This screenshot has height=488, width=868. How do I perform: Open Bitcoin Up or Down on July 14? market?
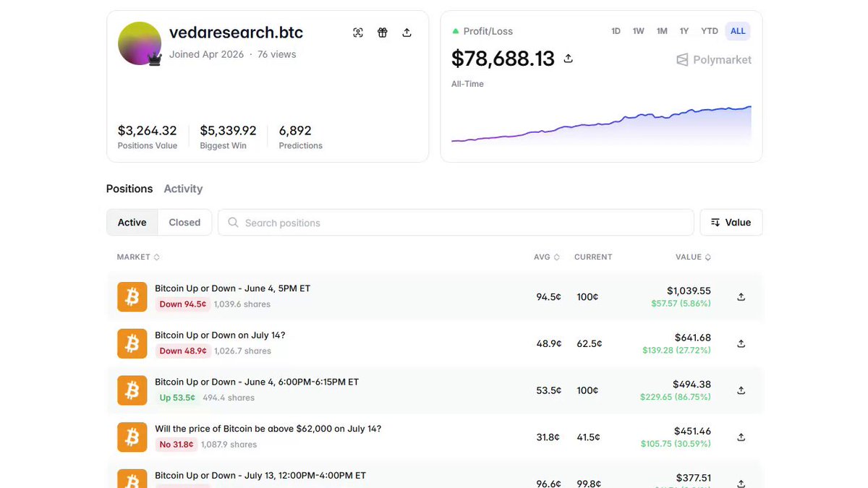[220, 335]
